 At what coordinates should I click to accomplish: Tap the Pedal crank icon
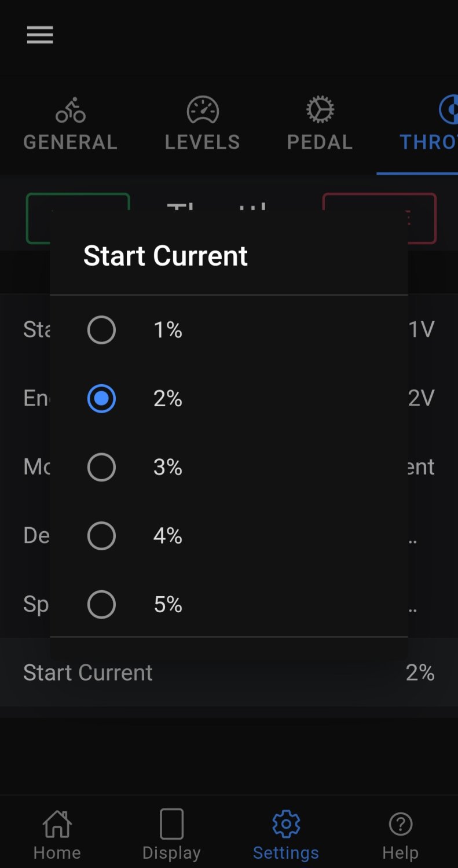point(320,110)
